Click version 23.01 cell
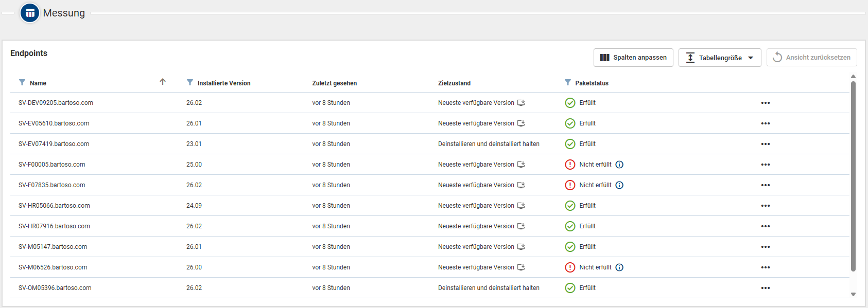This screenshot has height=308, width=868. [x=194, y=144]
